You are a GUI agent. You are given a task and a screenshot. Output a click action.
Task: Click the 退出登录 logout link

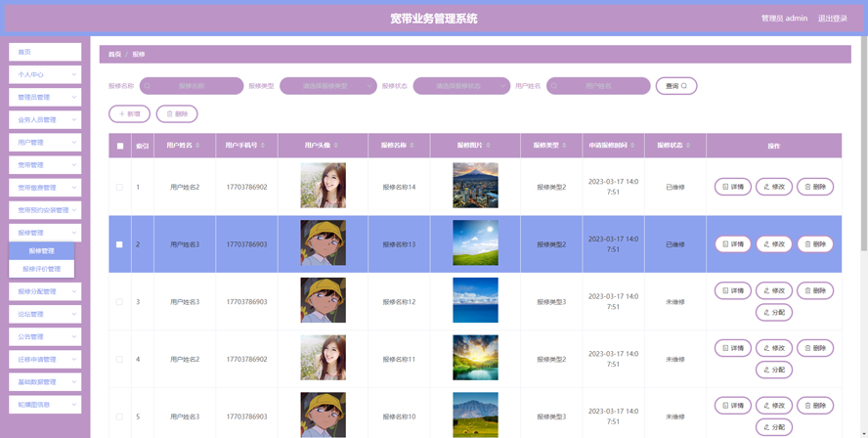pyautogui.click(x=833, y=19)
